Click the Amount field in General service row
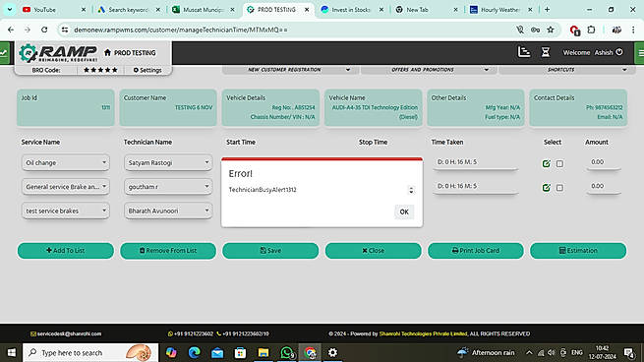644x362 pixels. (x=604, y=186)
